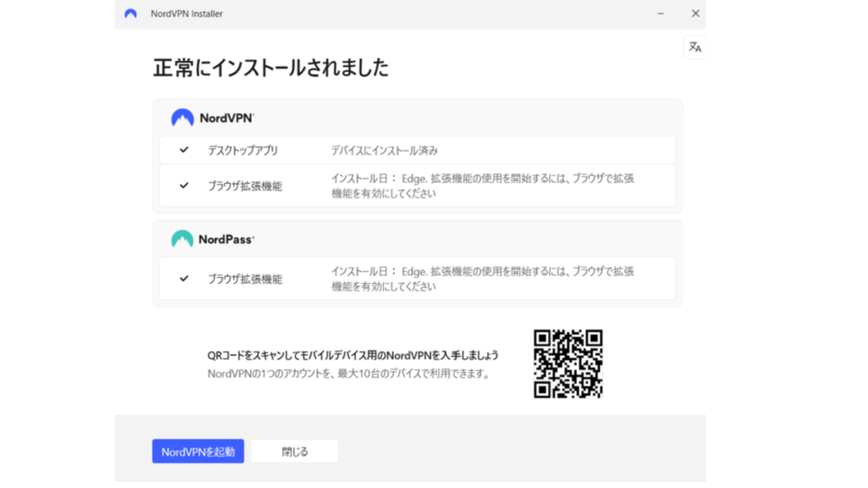The width and height of the screenshot is (868, 488).
Task: Close the installer with the title bar X
Action: [695, 14]
